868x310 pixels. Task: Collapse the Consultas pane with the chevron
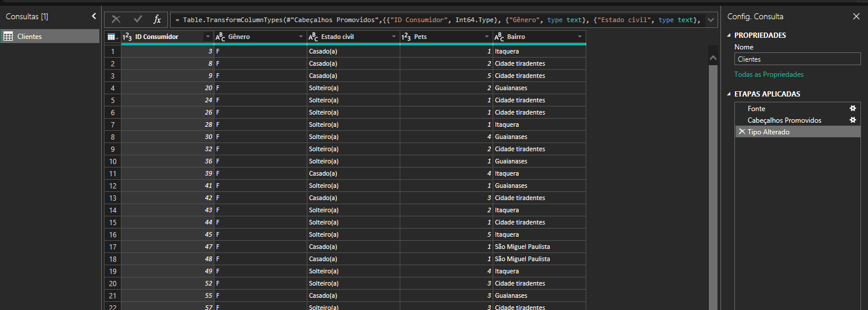[94, 17]
